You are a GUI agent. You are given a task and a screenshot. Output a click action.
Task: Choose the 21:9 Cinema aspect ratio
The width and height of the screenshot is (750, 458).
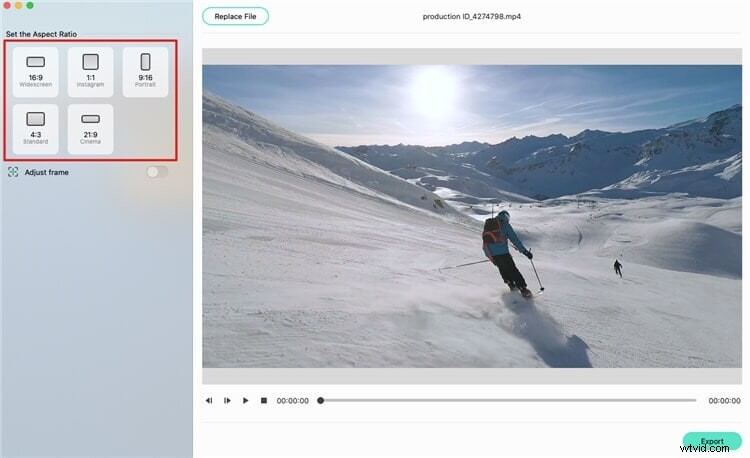tap(90, 129)
